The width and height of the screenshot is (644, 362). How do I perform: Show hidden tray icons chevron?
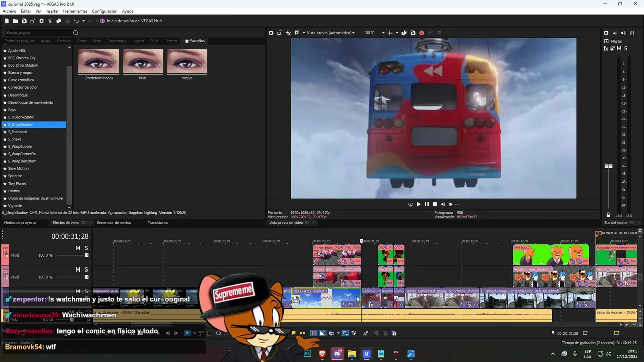[553, 354]
